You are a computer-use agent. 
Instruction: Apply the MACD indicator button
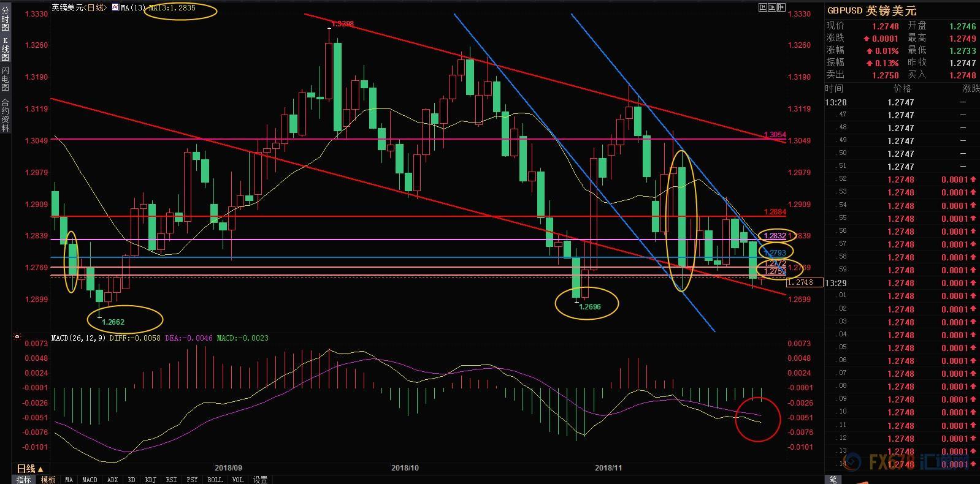coord(90,480)
